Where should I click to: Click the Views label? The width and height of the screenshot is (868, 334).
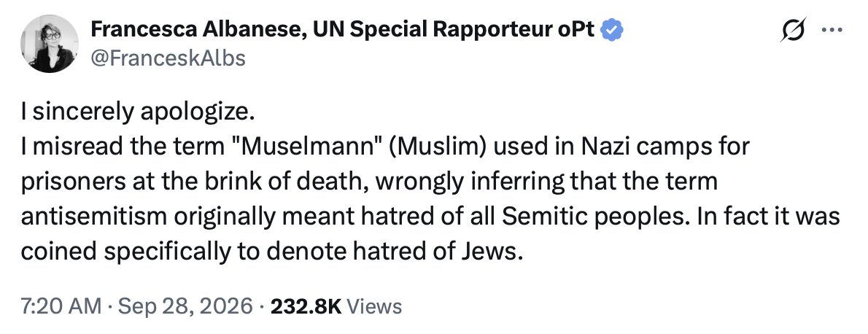click(374, 306)
